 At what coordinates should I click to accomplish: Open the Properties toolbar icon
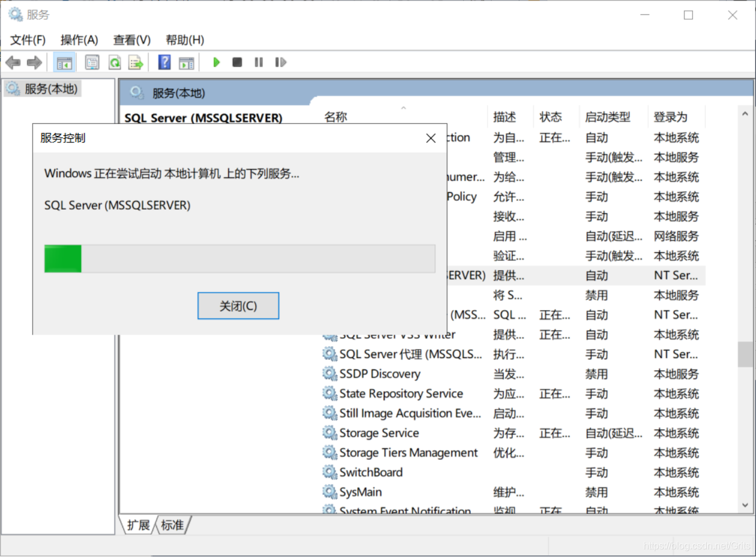[92, 62]
